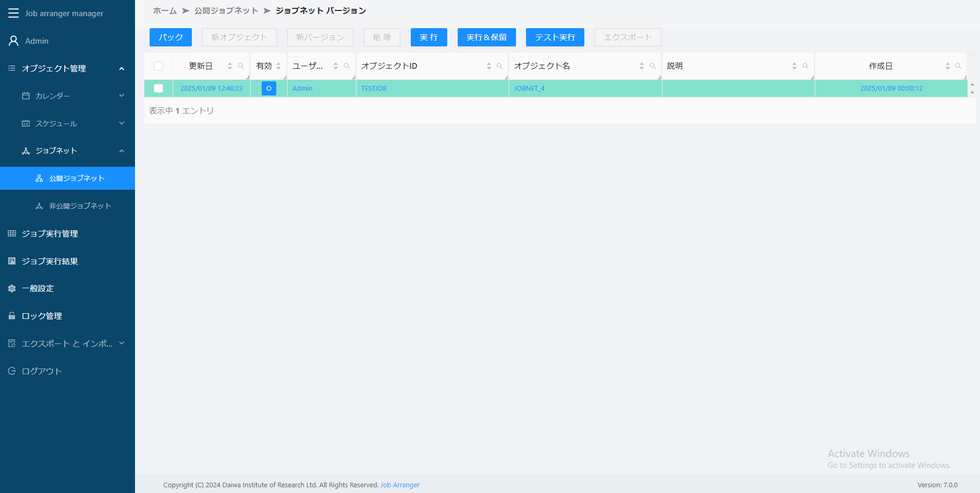Click sort arrows in 有効 column
The height and width of the screenshot is (493, 980).
[278, 66]
